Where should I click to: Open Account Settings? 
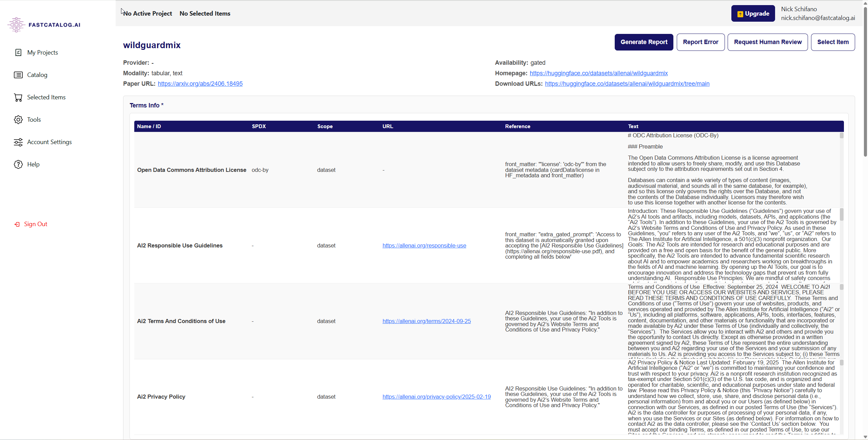50,142
